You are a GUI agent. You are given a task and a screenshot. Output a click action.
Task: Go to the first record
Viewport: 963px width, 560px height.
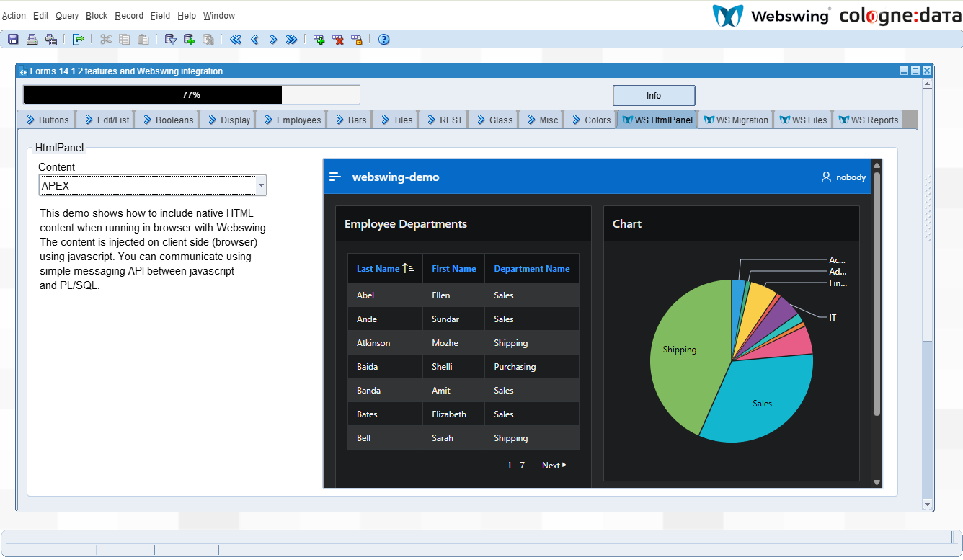(235, 40)
